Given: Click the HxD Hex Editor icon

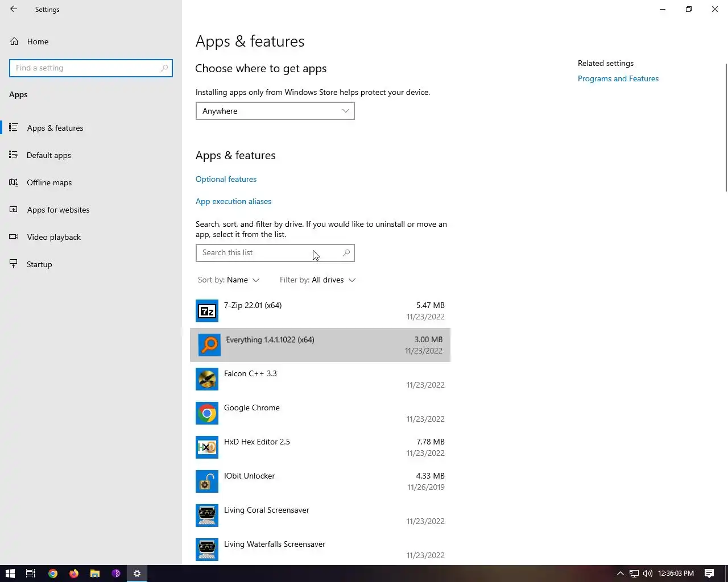Looking at the screenshot, I should tap(207, 447).
